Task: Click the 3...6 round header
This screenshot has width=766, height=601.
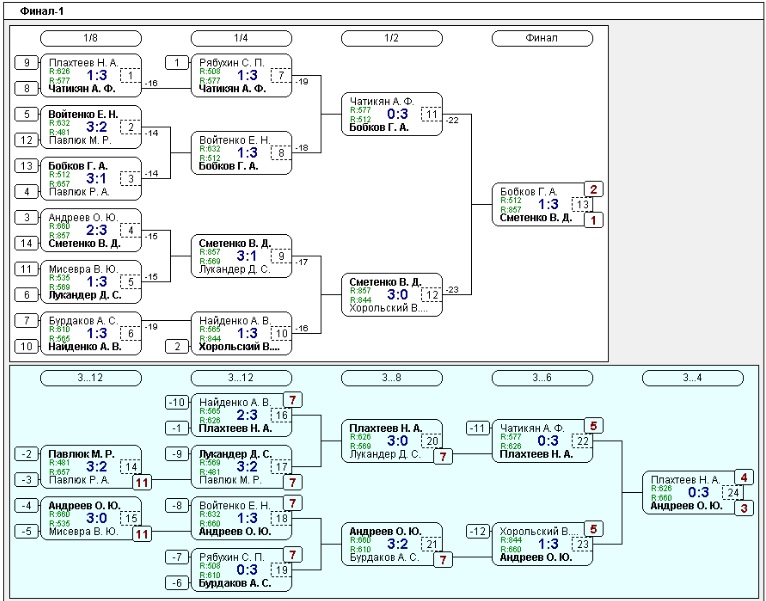Action: coord(542,378)
